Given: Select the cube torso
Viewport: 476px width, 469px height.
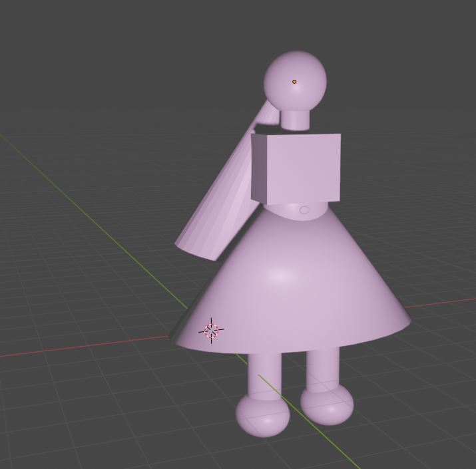Looking at the screenshot, I should click(296, 168).
